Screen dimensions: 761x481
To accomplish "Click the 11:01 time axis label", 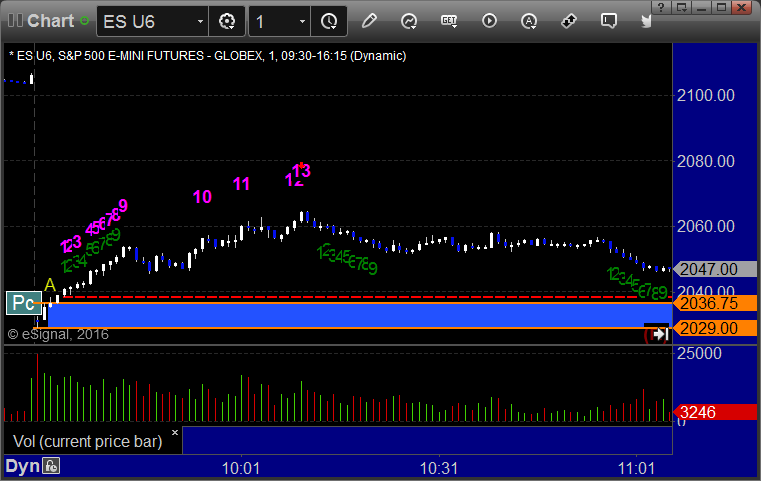I will click(636, 468).
